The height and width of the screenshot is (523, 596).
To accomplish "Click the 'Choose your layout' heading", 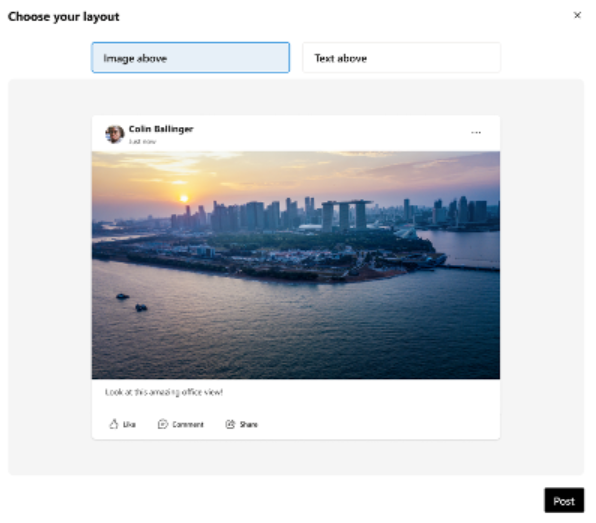I will point(63,17).
